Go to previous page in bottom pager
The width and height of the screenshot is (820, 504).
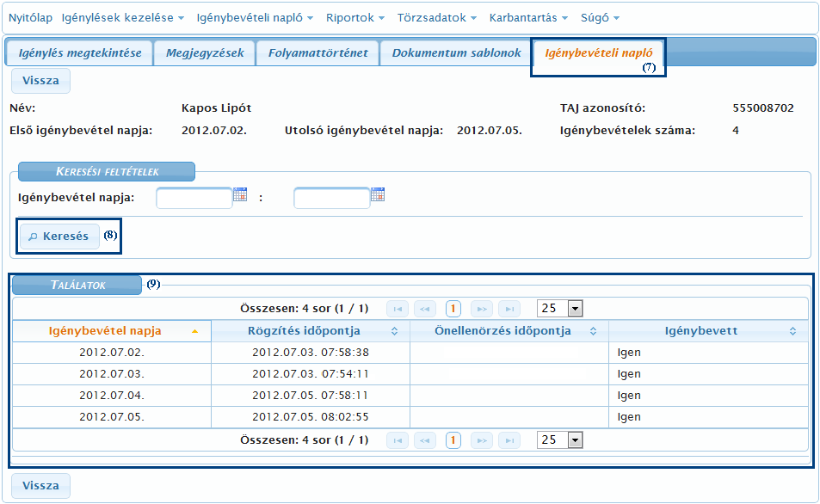(425, 440)
